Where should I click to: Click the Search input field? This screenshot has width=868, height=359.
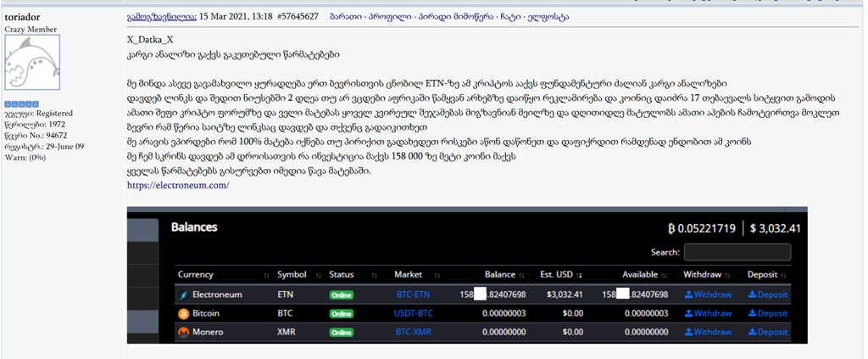pos(737,252)
